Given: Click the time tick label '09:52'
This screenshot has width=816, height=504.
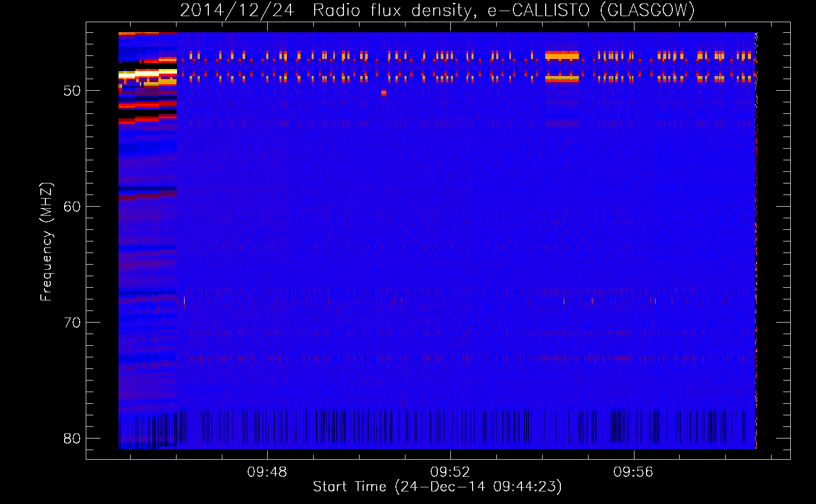Looking at the screenshot, I should tap(450, 472).
